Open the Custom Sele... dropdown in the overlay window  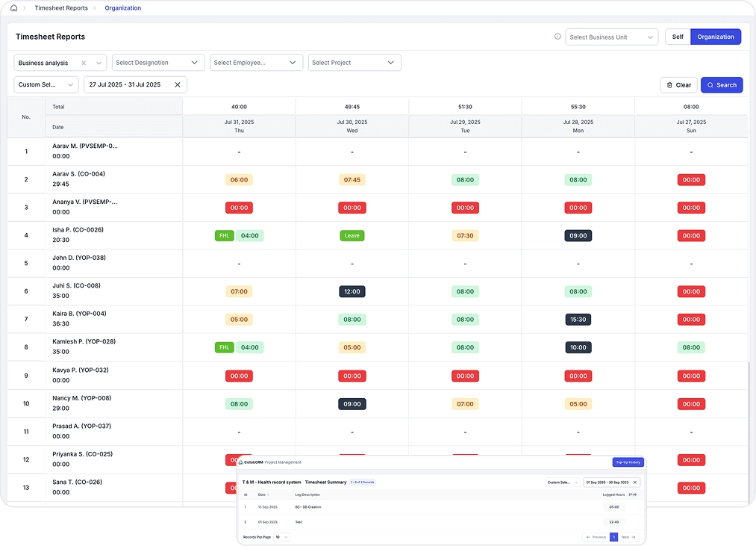(x=562, y=483)
